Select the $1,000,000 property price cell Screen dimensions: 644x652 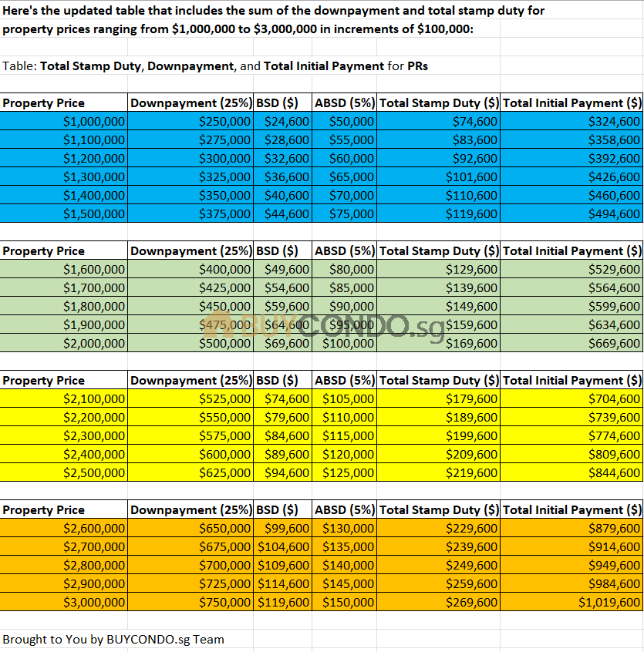tap(64, 121)
